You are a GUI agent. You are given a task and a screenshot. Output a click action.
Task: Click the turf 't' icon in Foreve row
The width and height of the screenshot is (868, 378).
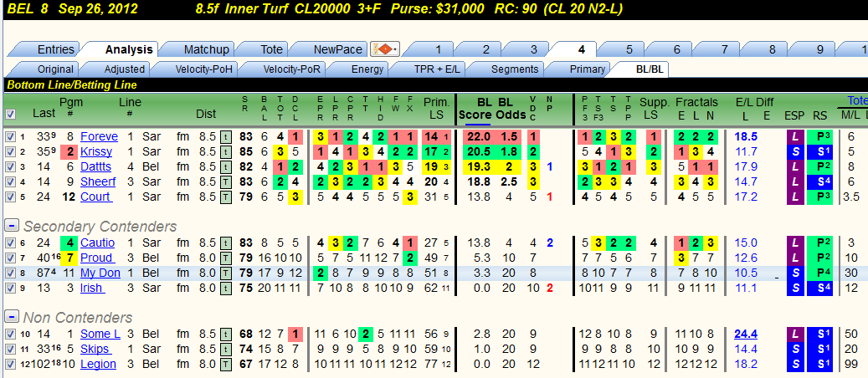pyautogui.click(x=225, y=136)
